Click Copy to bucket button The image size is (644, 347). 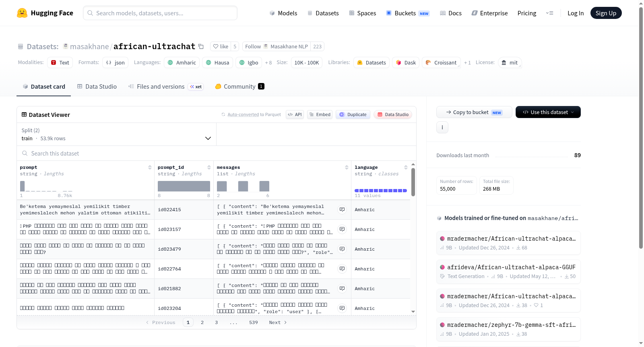pos(474,112)
